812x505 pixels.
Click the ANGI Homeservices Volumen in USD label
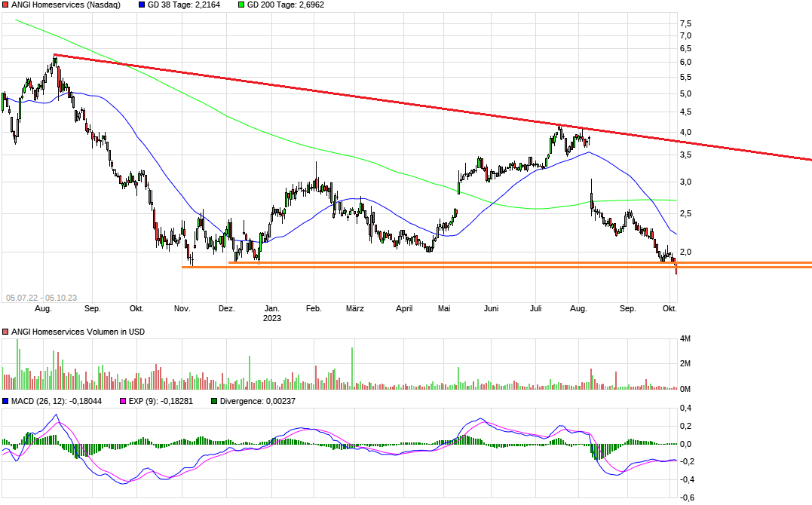click(78, 332)
